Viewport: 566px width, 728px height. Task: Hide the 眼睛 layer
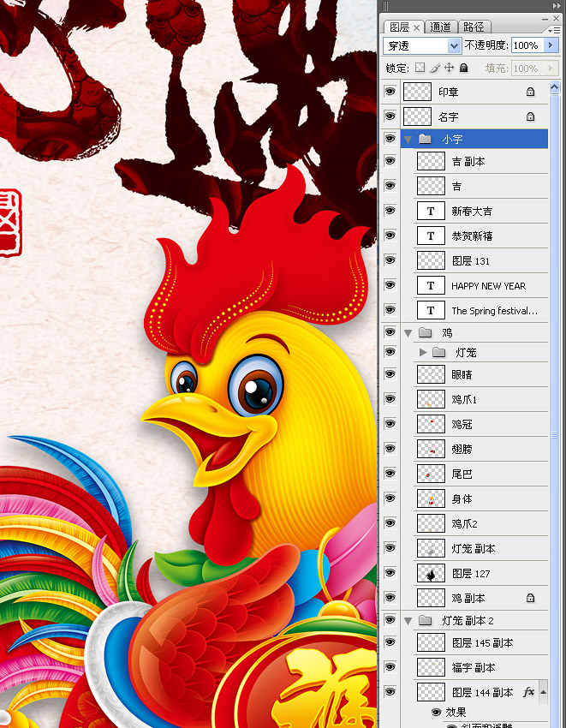pos(390,374)
